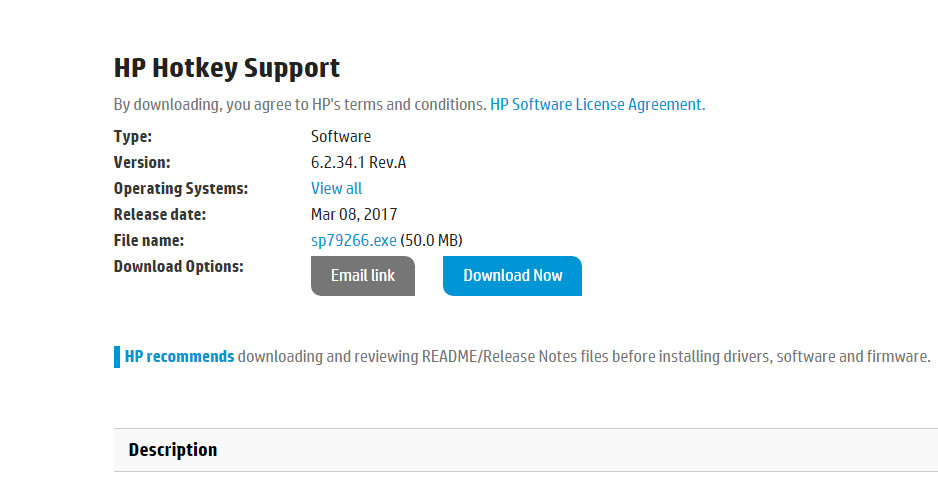Click the Type value Software
This screenshot has height=498, width=938.
coord(341,136)
